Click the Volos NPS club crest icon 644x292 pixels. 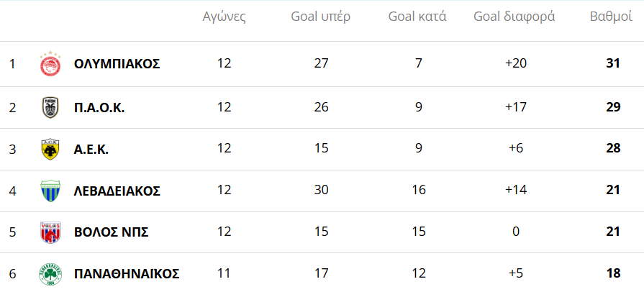coord(50,232)
